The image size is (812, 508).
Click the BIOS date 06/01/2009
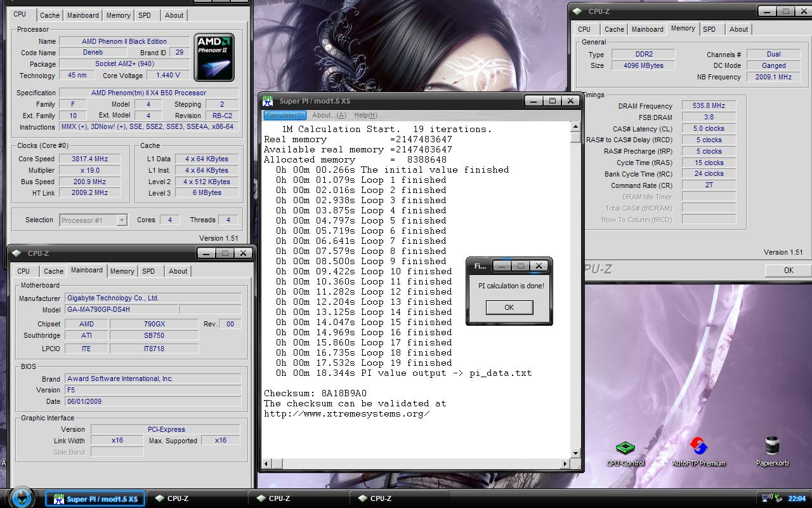153,401
